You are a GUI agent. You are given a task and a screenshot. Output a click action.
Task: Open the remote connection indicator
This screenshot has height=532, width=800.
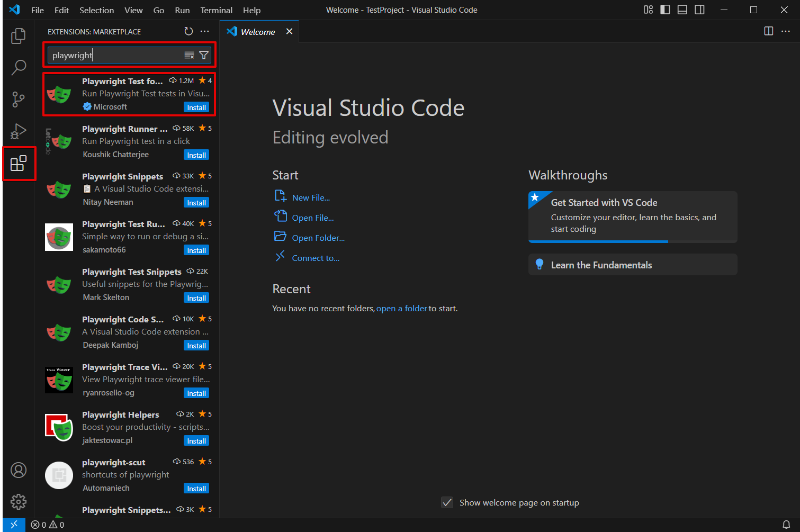tap(14, 525)
